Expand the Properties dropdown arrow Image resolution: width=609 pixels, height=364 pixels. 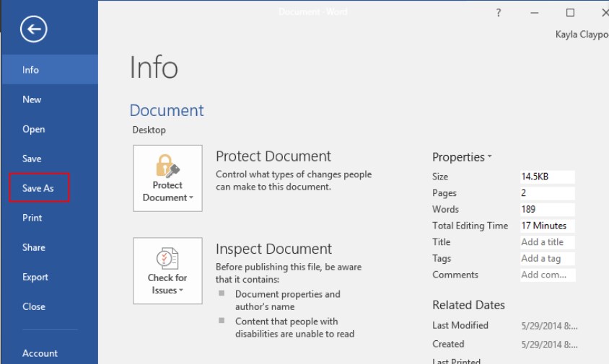click(x=489, y=157)
